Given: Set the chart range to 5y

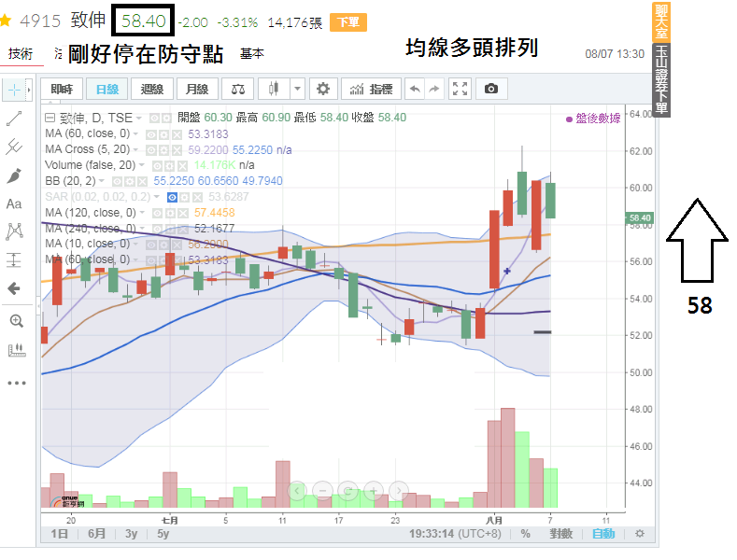Looking at the screenshot, I should 163,534.
